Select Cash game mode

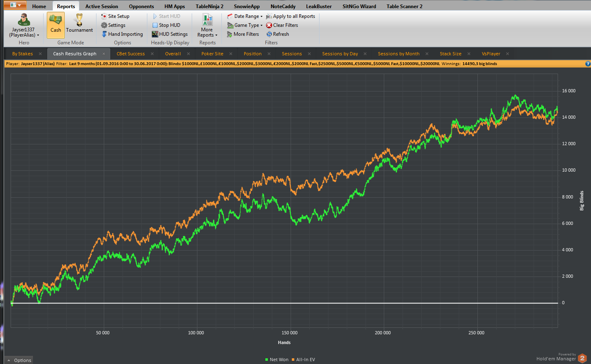click(56, 25)
